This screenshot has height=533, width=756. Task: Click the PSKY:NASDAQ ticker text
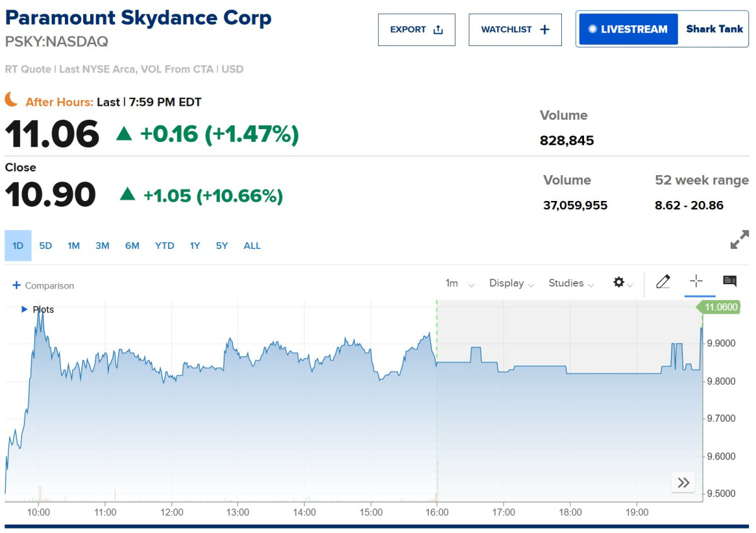click(x=57, y=42)
